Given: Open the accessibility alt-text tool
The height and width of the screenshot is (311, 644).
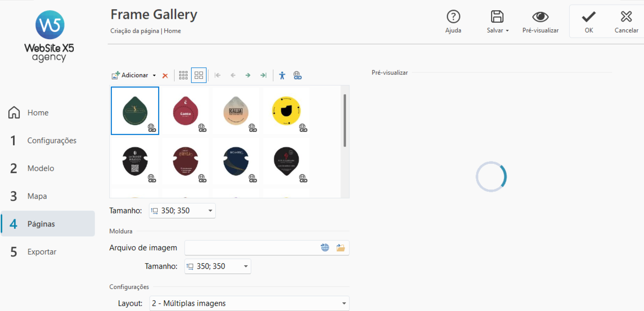Looking at the screenshot, I should point(282,75).
